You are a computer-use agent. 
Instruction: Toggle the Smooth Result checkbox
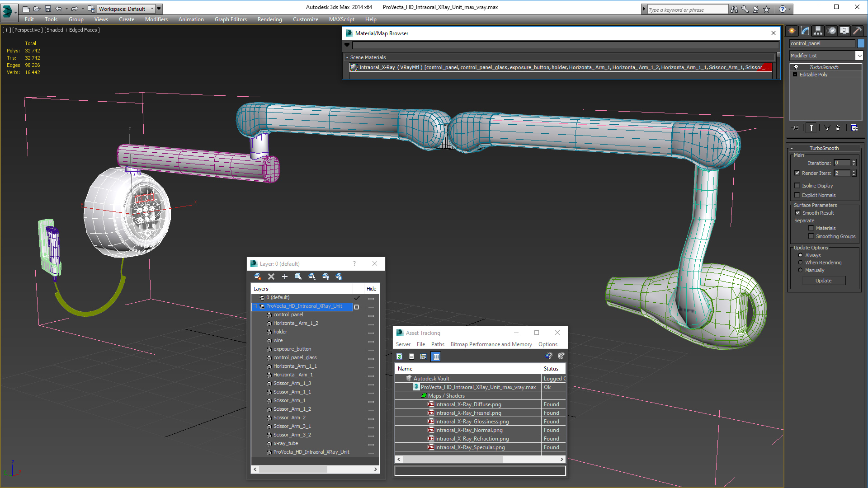pos(798,212)
